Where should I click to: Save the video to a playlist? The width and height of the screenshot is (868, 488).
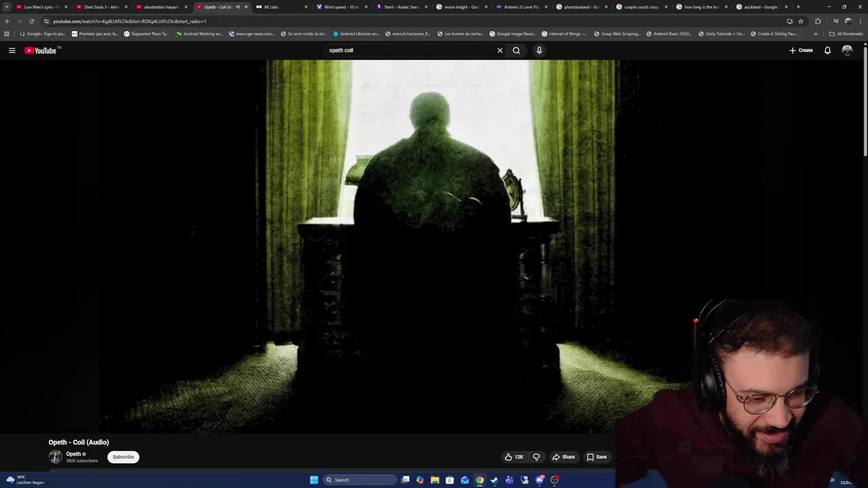[x=597, y=457]
